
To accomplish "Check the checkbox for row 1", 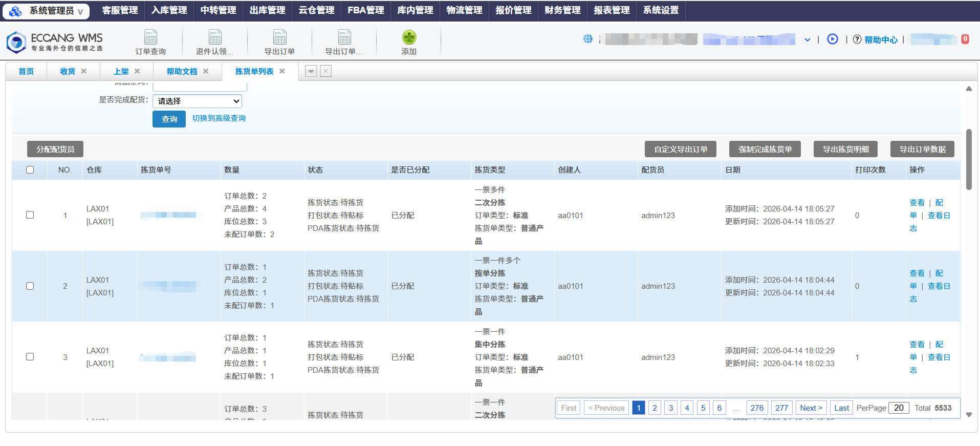I will (30, 215).
